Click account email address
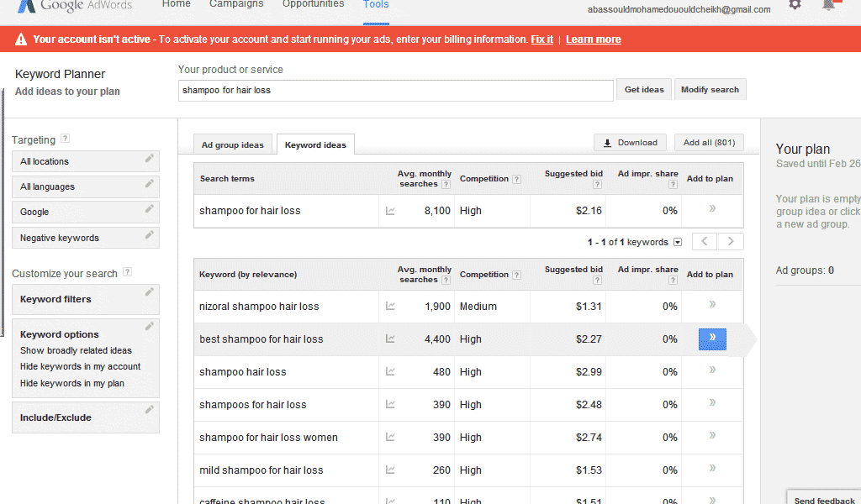 pyautogui.click(x=679, y=9)
